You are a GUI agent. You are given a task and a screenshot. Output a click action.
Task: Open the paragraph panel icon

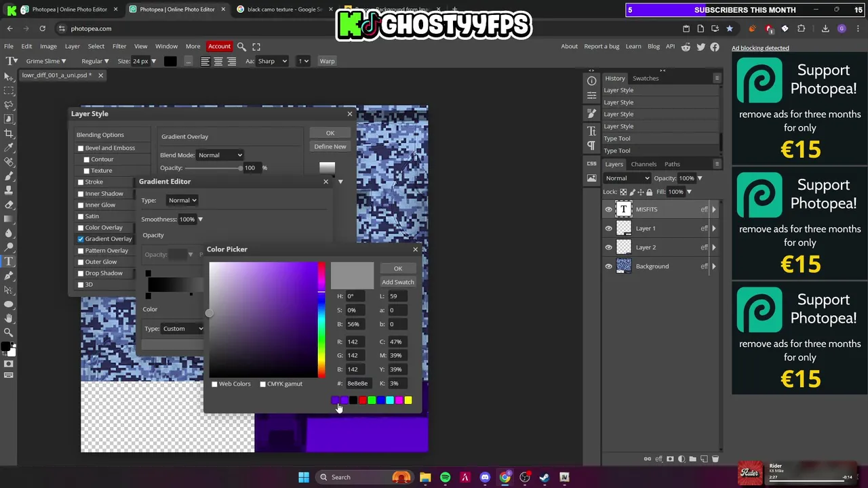pyautogui.click(x=591, y=146)
